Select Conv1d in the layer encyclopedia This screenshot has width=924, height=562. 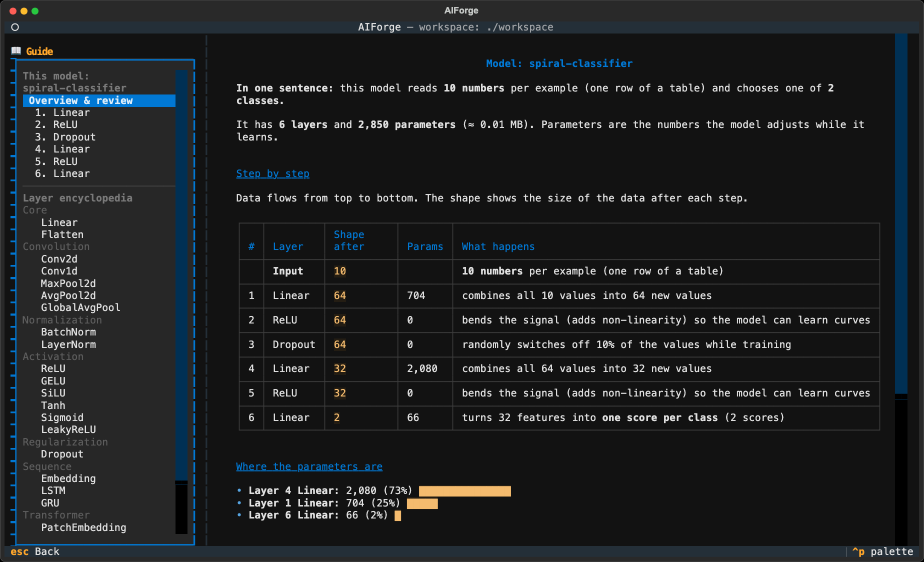59,271
